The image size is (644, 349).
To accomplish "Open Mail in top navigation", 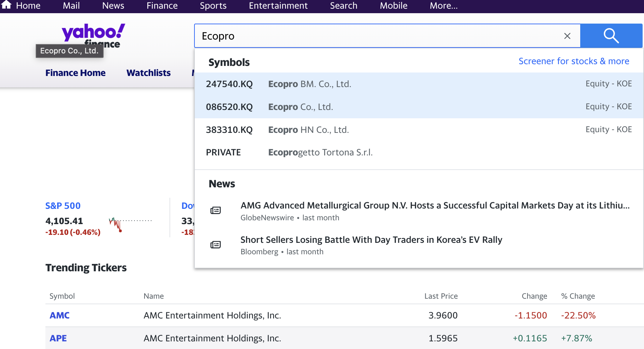I will pos(71,6).
